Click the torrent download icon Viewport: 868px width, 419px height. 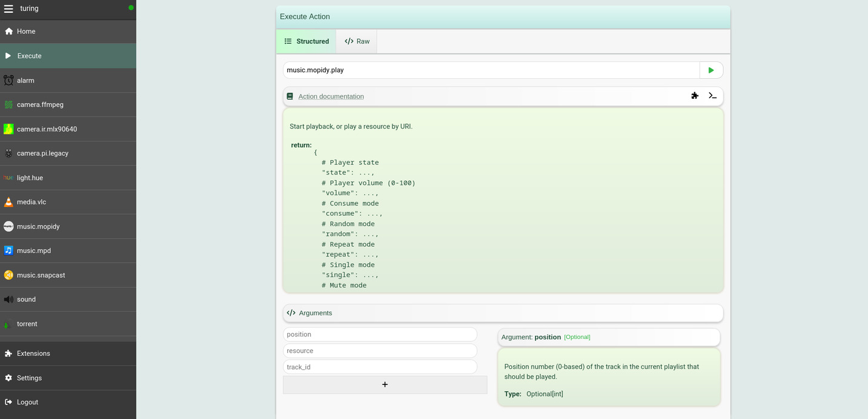[8, 323]
